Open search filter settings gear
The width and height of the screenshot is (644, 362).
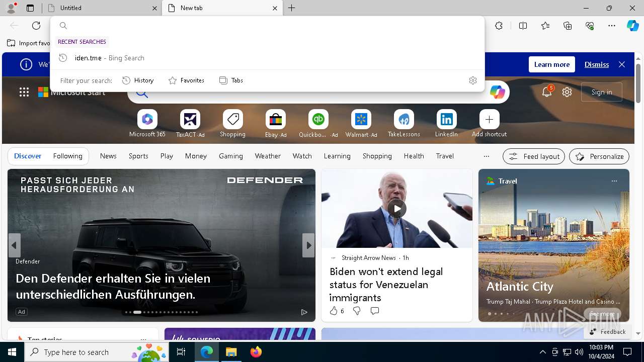click(x=472, y=80)
